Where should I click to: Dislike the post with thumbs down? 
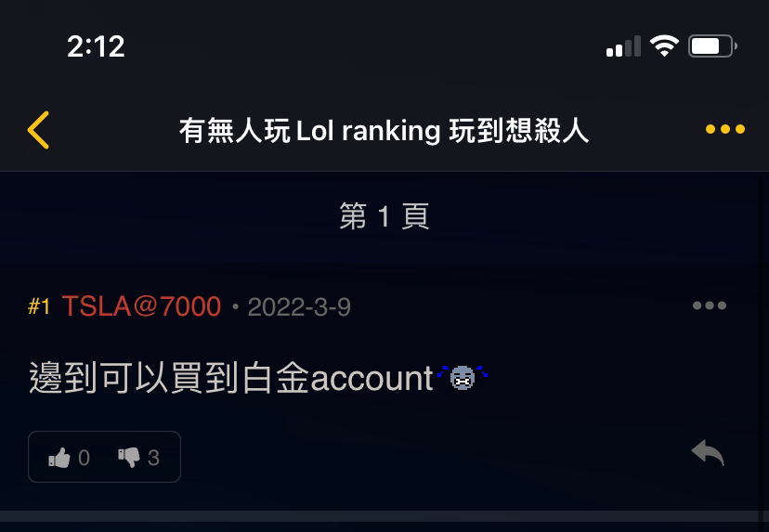(129, 458)
